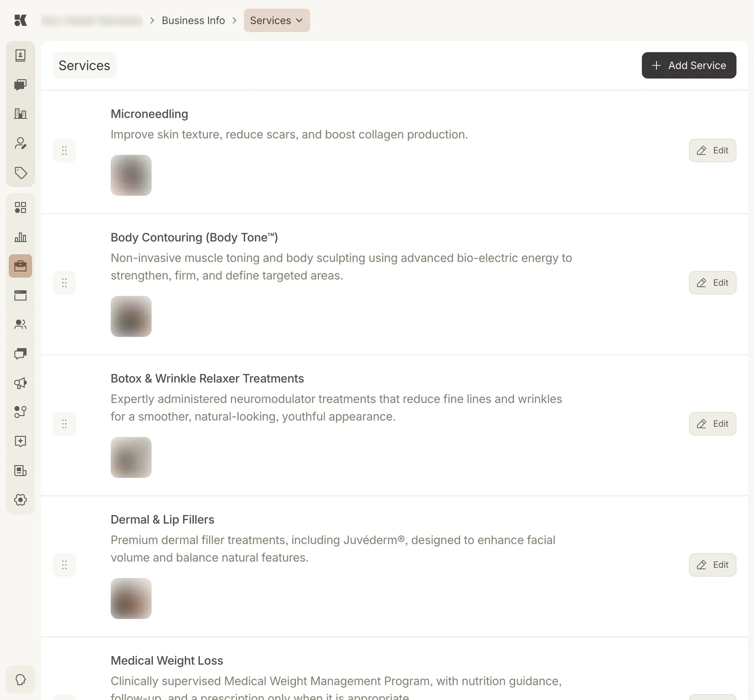The image size is (754, 700).
Task: Open the chat bubbles sidebar icon
Action: 20,85
